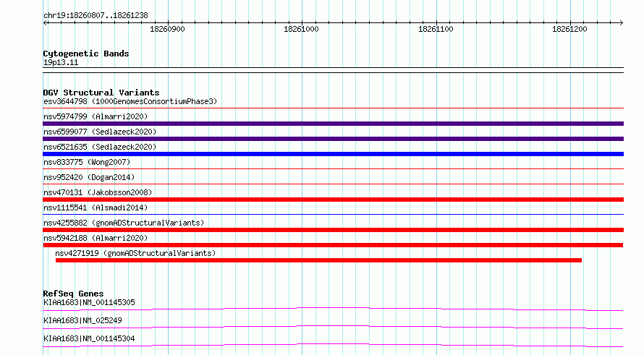Viewport: 644px width, 355px height.
Task: Open nsv6599077 Sedlazeck2020 variant label
Action: click(x=100, y=132)
